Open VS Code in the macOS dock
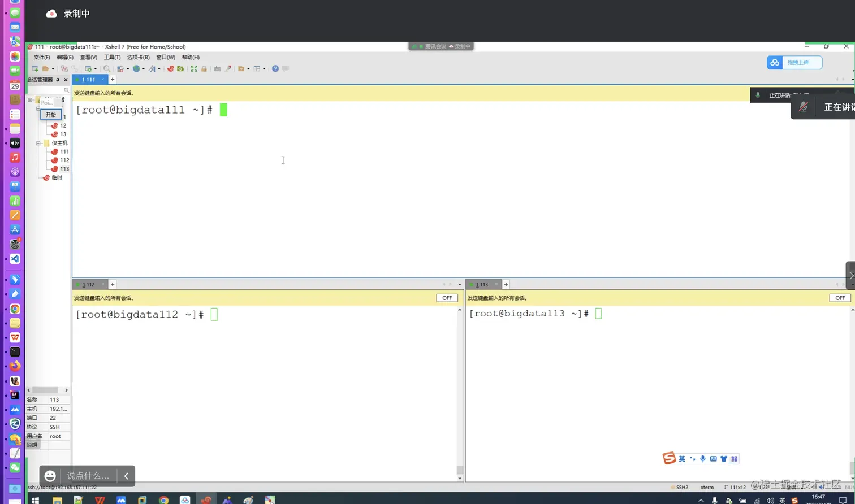855x504 pixels. click(15, 259)
